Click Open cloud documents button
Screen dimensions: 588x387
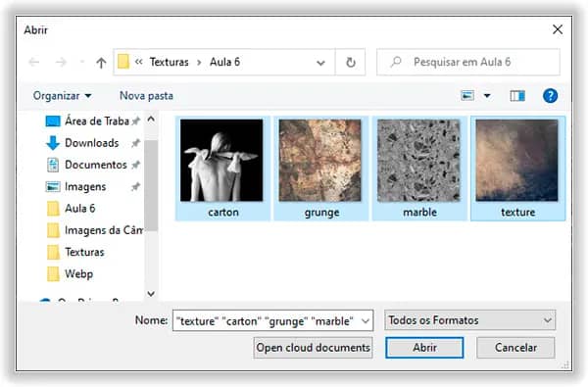coord(314,348)
